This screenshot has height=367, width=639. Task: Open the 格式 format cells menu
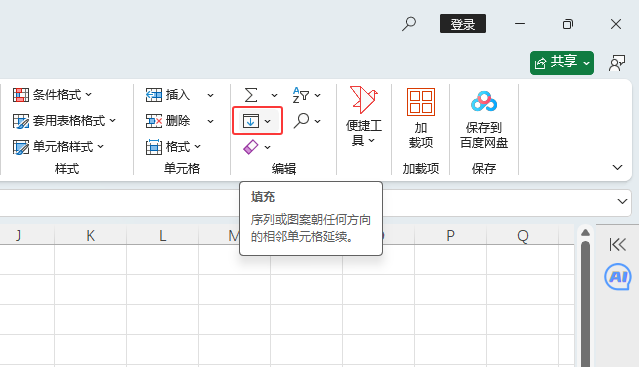[x=173, y=147]
